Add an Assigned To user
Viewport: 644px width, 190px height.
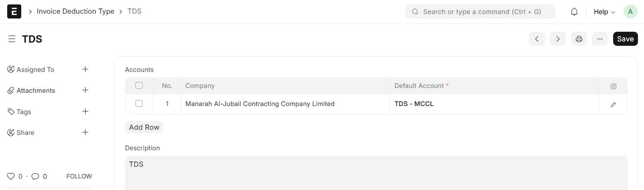pos(85,69)
